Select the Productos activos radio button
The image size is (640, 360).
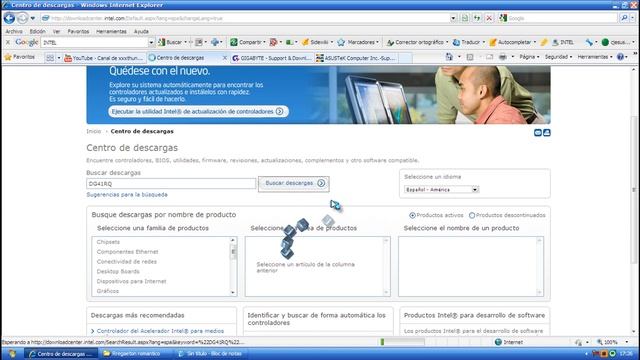click(412, 215)
